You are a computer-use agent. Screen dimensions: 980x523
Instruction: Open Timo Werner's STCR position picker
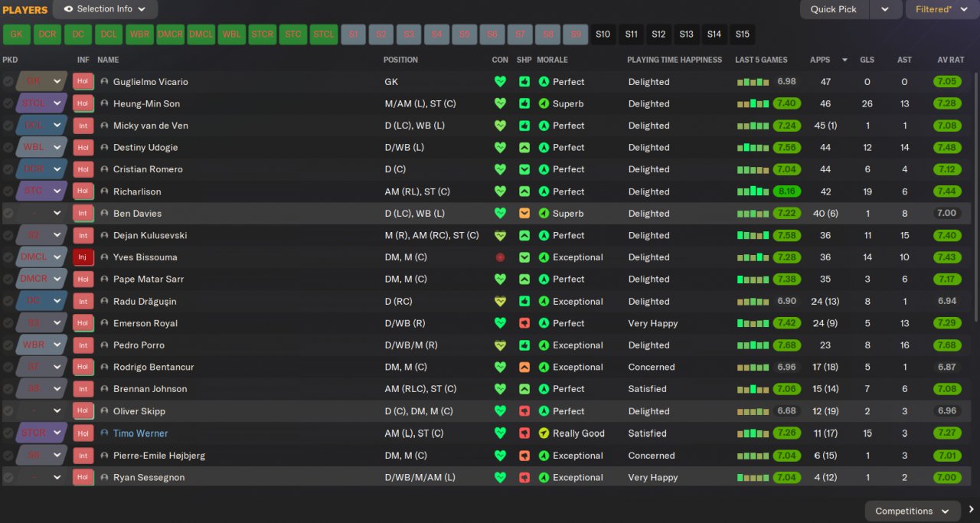coord(42,433)
